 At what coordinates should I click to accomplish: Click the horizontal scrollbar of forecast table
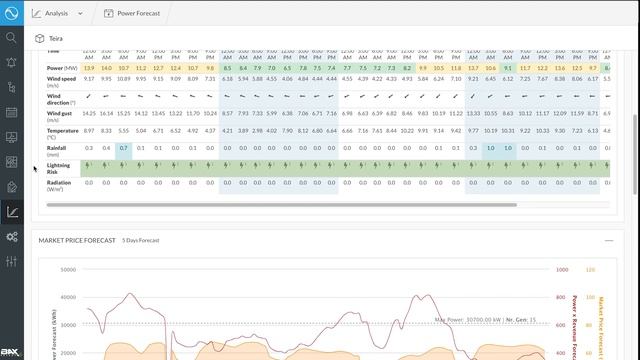pyautogui.click(x=282, y=204)
